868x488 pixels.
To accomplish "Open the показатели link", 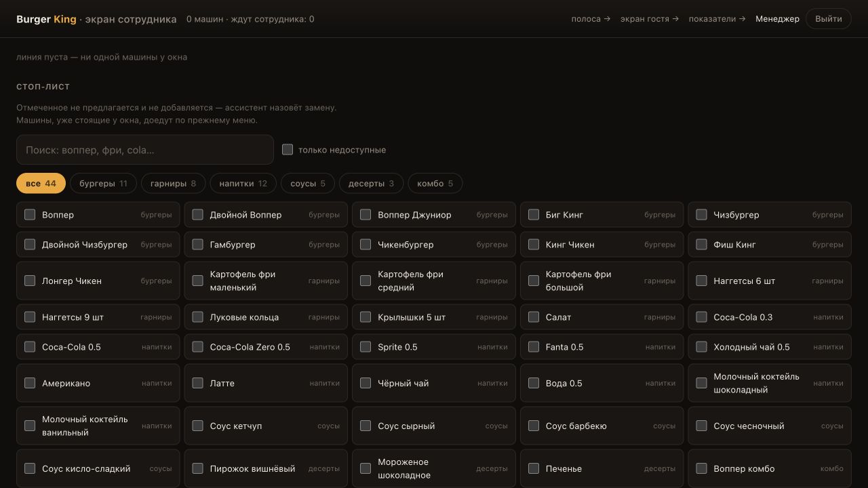I will tap(717, 19).
